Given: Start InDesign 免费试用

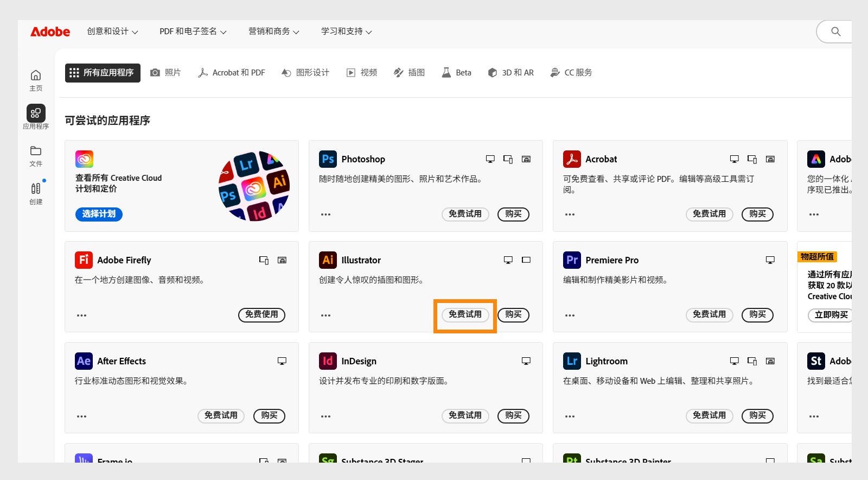Looking at the screenshot, I should tap(465, 416).
